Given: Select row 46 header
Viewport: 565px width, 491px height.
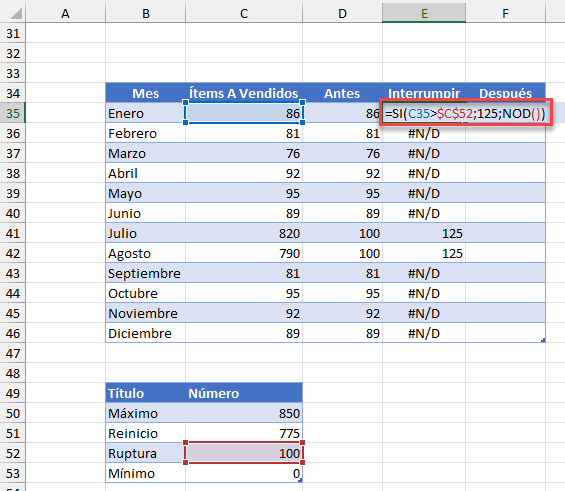Looking at the screenshot, I should 13,334.
